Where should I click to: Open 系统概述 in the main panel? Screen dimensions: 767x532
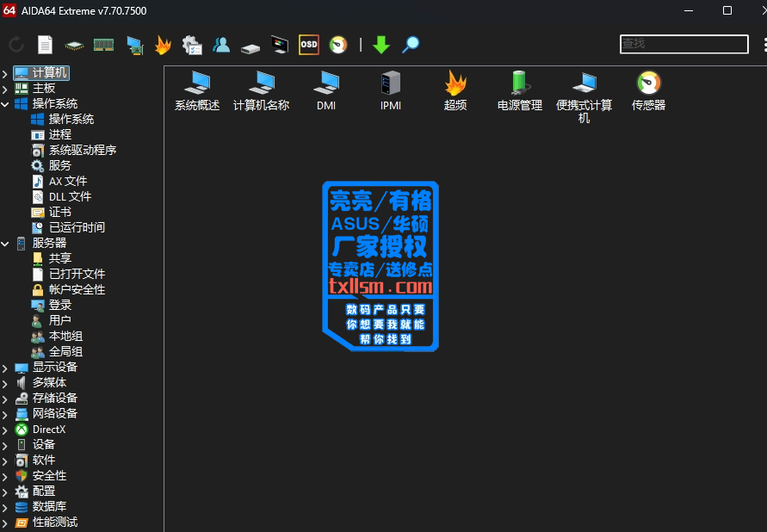[x=197, y=91]
